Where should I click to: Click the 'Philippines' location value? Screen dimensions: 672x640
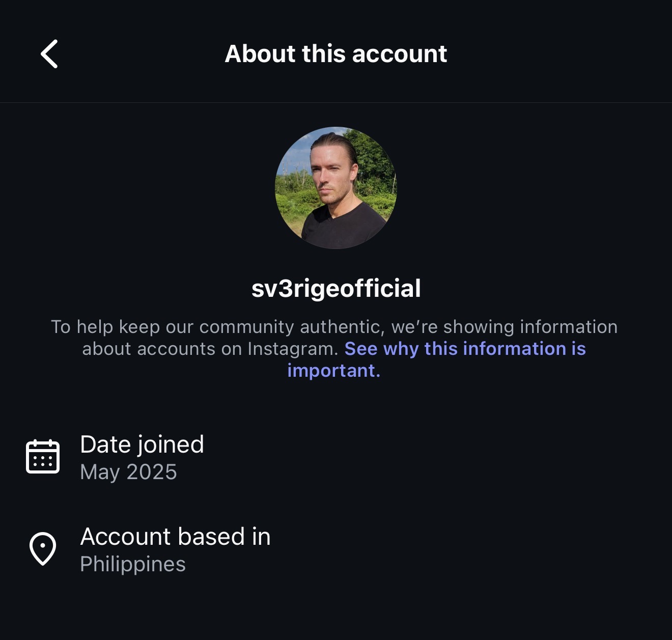click(133, 564)
